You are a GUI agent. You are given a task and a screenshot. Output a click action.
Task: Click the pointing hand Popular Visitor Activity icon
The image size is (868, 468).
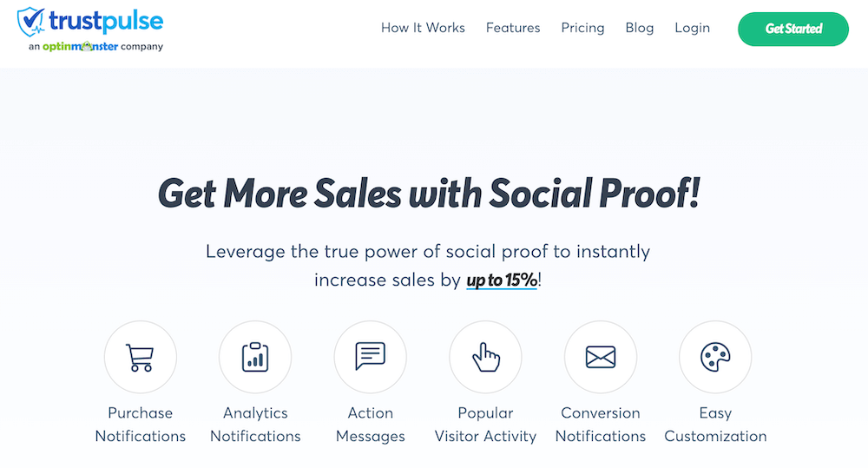tap(485, 357)
